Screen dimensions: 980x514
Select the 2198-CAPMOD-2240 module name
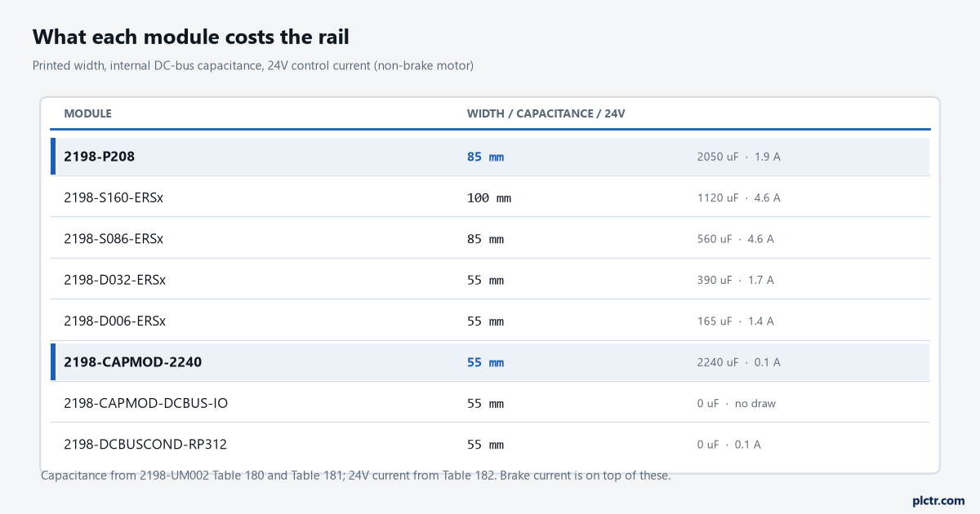133,362
